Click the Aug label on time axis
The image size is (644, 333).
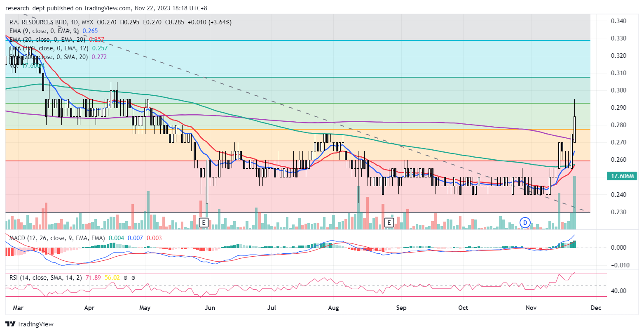[x=334, y=308]
